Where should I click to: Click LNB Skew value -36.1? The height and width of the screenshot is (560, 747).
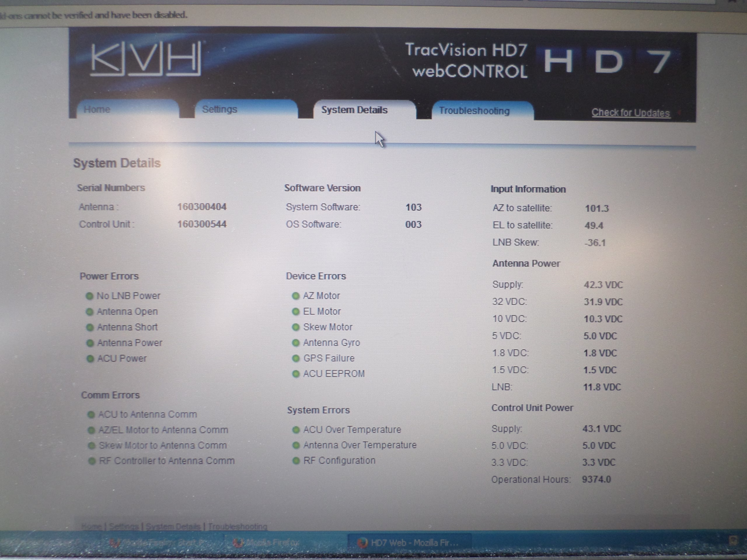[595, 243]
